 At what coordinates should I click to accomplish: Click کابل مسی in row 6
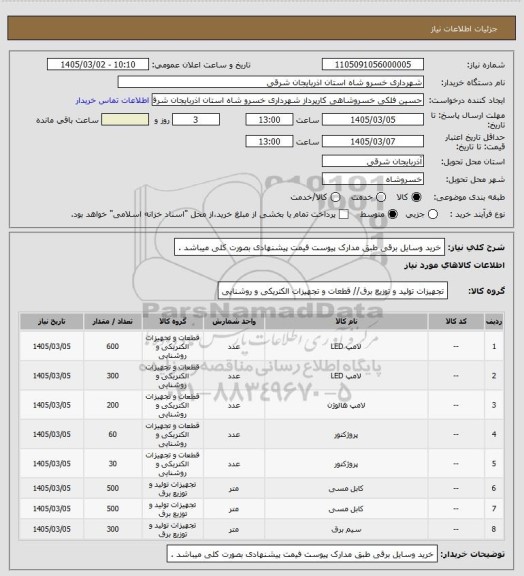pos(346,489)
